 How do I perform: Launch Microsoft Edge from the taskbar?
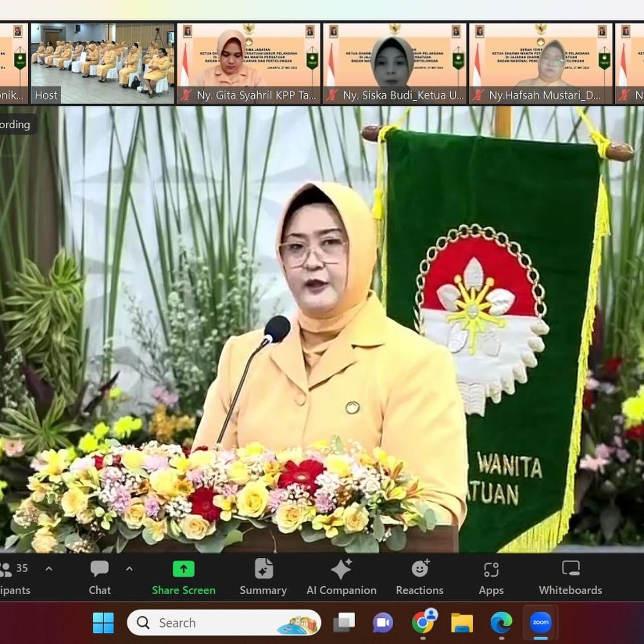(501, 623)
